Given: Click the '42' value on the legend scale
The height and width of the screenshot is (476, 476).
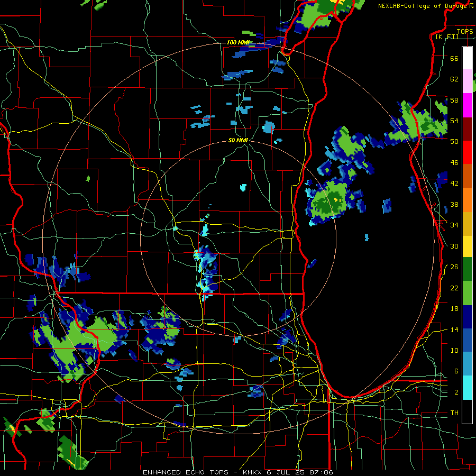Looking at the screenshot, I should click(454, 184).
